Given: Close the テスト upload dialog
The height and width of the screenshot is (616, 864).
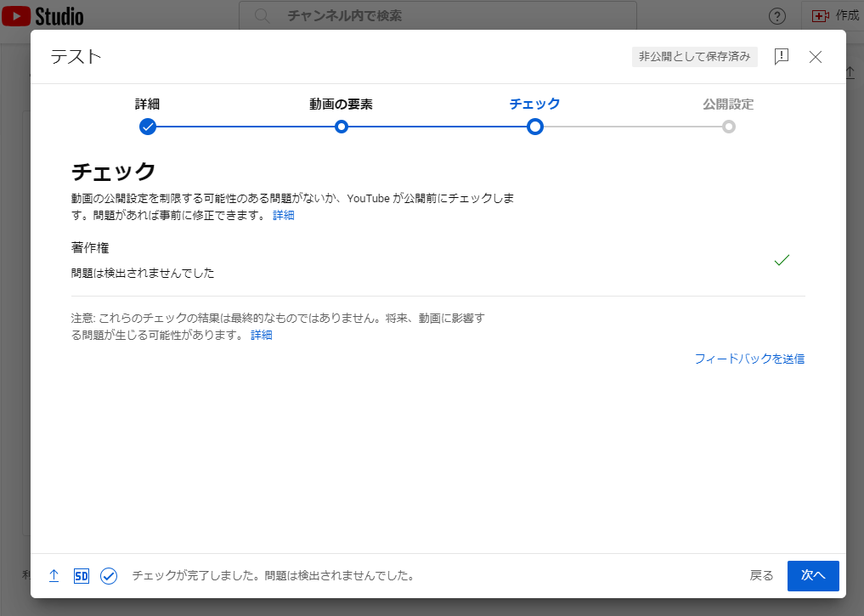Looking at the screenshot, I should 816,57.
